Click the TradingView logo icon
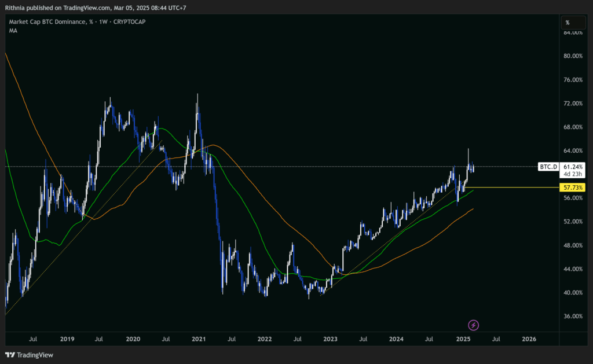 [10, 354]
